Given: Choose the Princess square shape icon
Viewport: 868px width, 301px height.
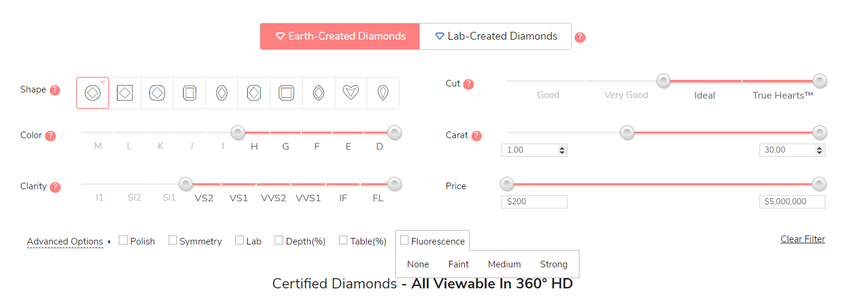Looking at the screenshot, I should [x=125, y=93].
